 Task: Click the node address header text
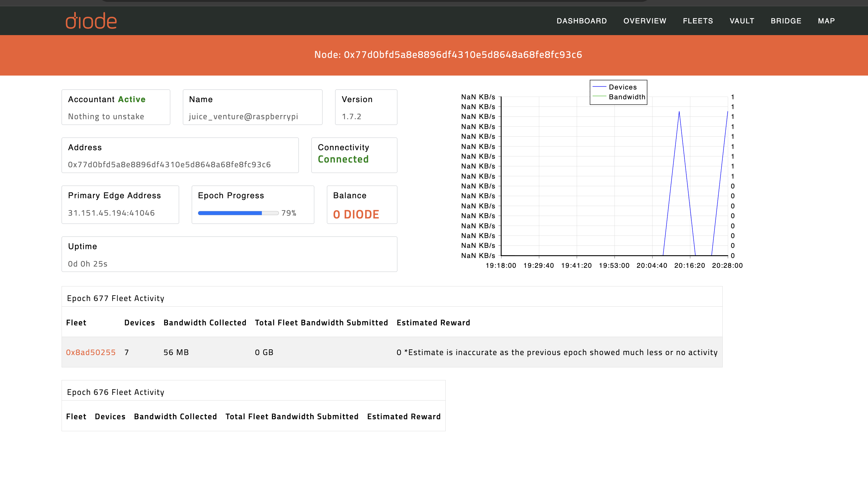point(448,55)
